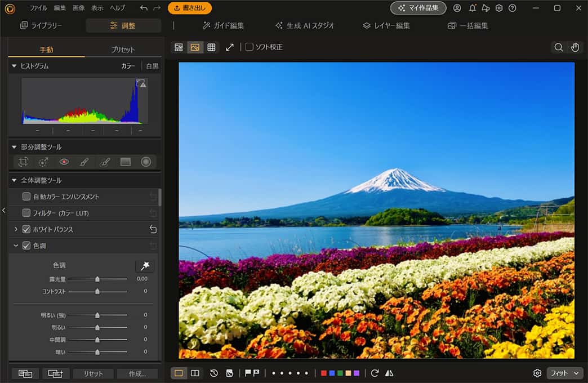Enable 自動カラー エンハンスメント checkbox
The height and width of the screenshot is (383, 588).
point(26,197)
